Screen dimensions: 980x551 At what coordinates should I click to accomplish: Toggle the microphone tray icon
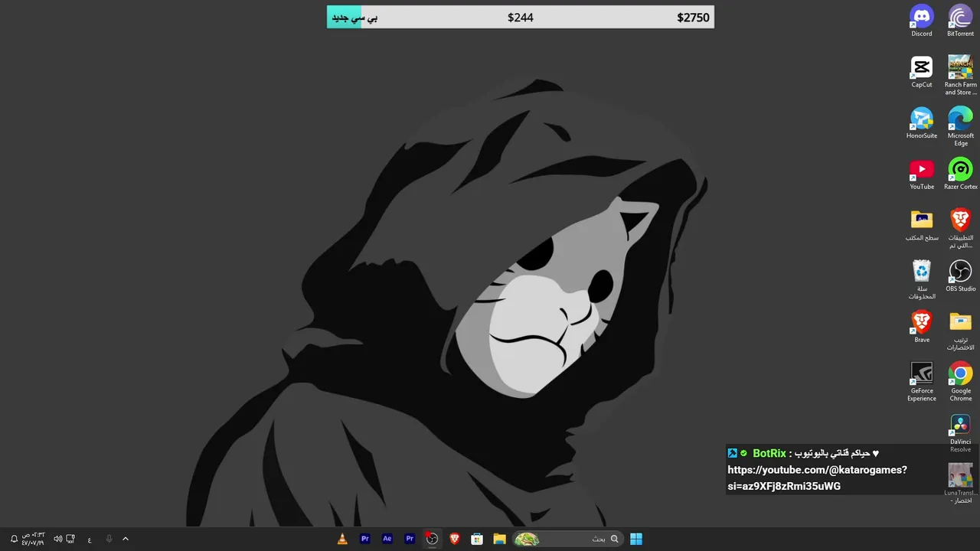click(x=109, y=539)
